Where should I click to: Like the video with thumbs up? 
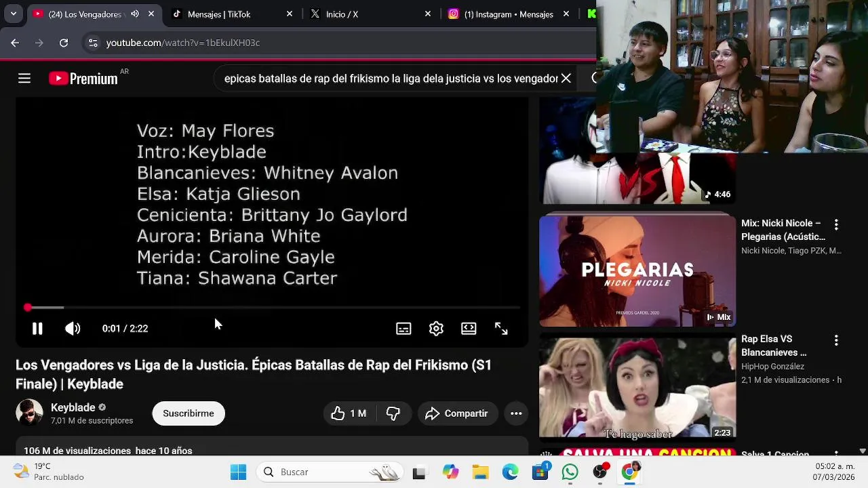349,413
